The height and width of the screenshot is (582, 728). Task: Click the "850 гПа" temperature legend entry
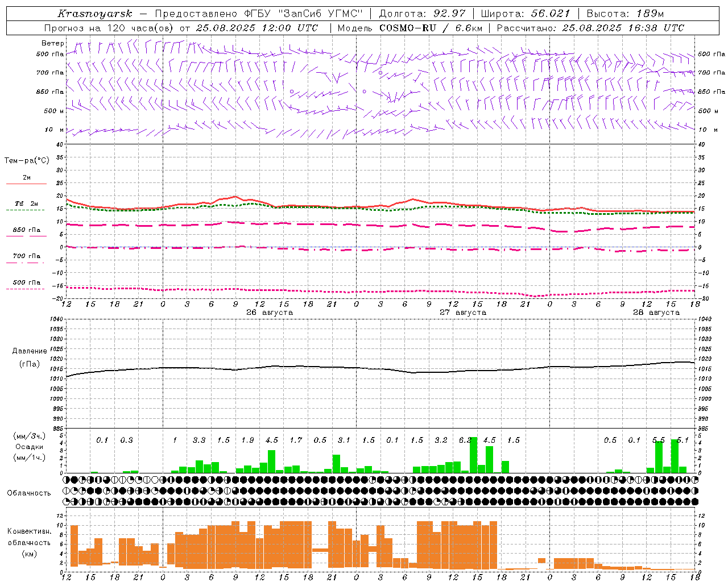26,230
